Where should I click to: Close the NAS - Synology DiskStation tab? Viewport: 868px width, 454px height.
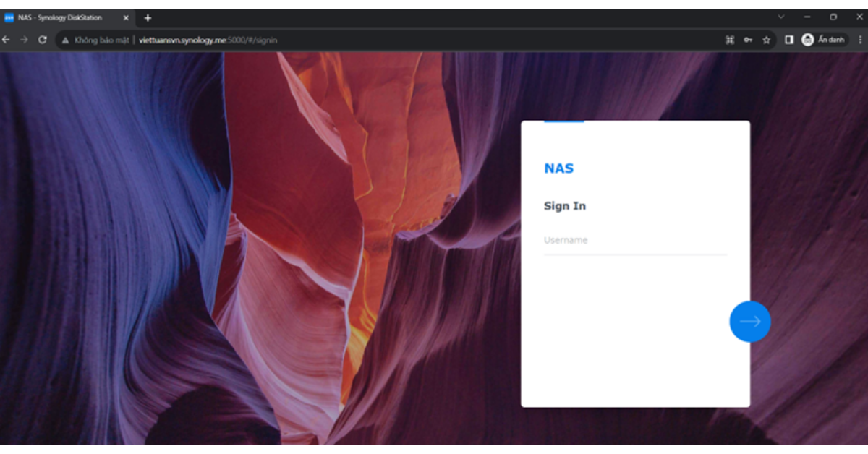click(126, 17)
